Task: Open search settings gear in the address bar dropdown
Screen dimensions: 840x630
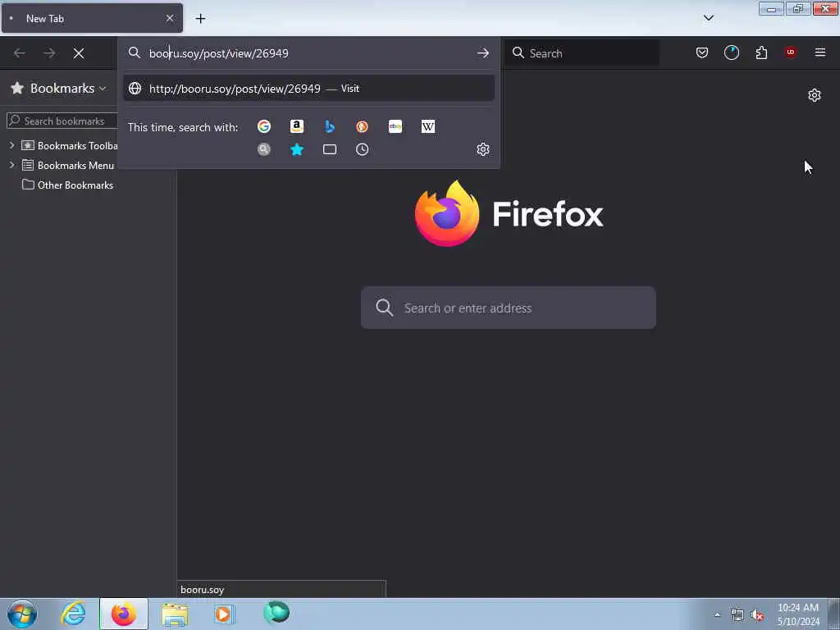Action: tap(482, 149)
